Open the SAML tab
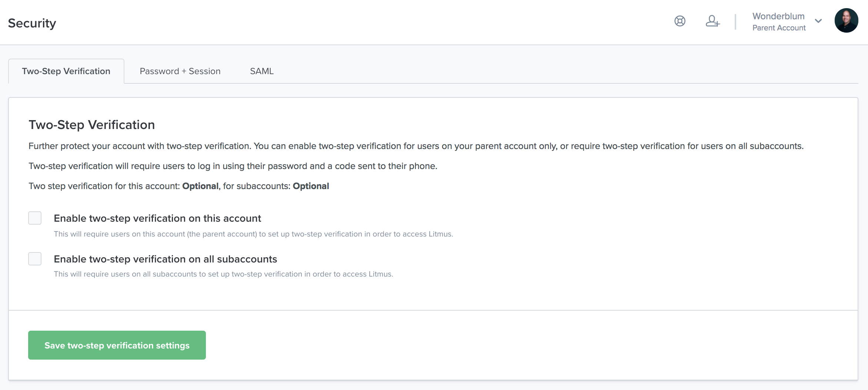Screen dimensions: 868x390 (262, 71)
